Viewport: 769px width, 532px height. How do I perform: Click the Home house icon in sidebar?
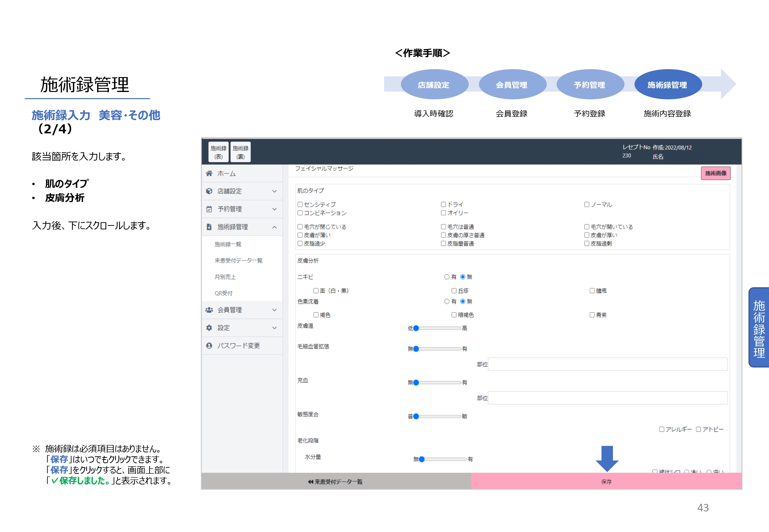(x=209, y=173)
